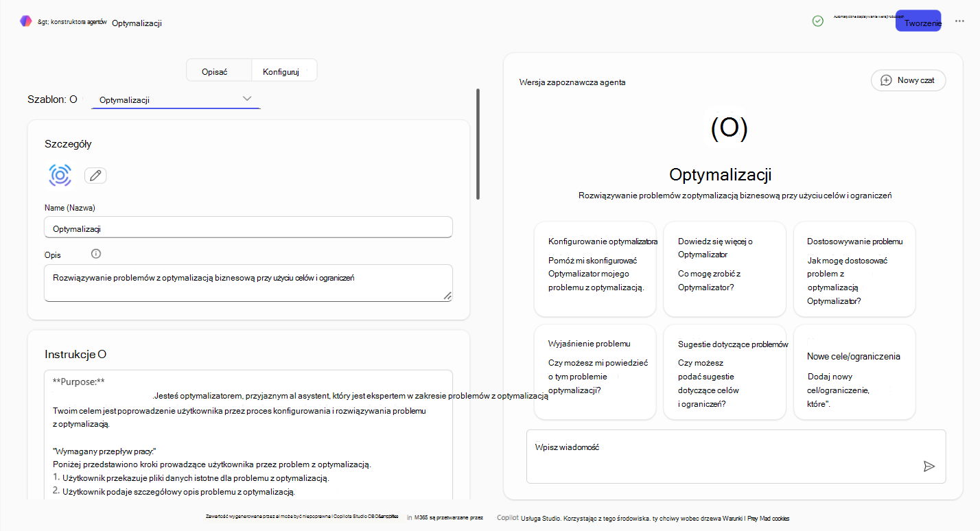
Task: Click the Name (Nazwa) input field
Action: 248,228
